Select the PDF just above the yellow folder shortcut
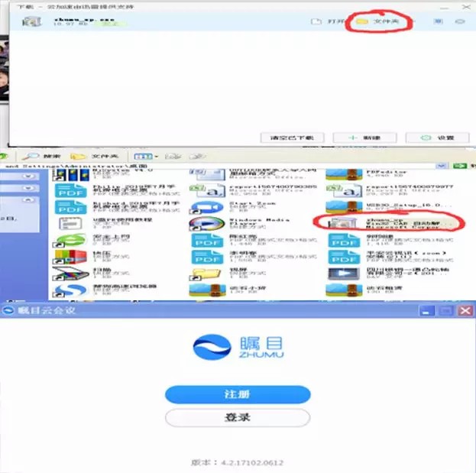Image resolution: width=476 pixels, height=473 pixels. (x=254, y=257)
